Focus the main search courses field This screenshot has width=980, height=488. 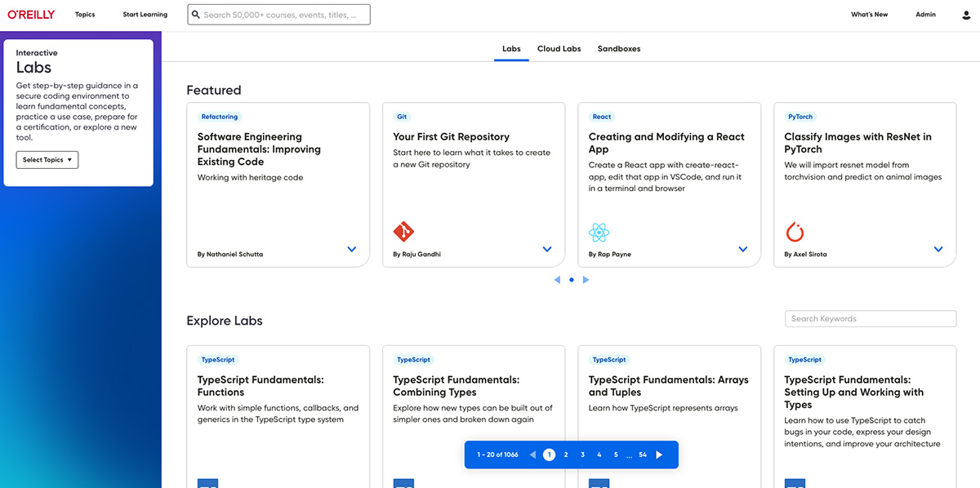(x=278, y=15)
